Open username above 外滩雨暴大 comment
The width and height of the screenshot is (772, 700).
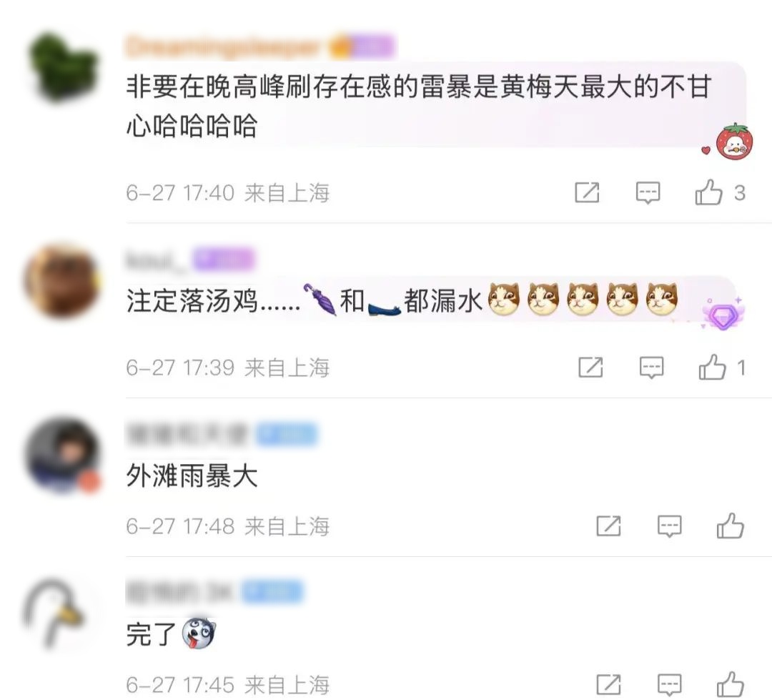coord(186,434)
